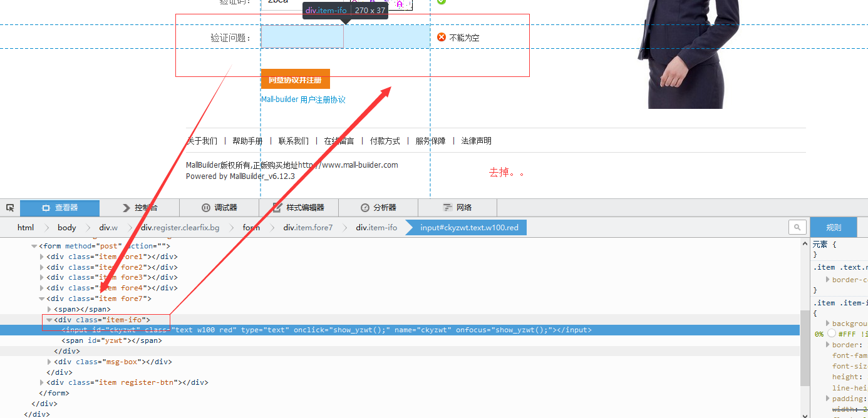
Task: Click the Powered by MallBuilder_v6.12.3 text
Action: tap(240, 176)
